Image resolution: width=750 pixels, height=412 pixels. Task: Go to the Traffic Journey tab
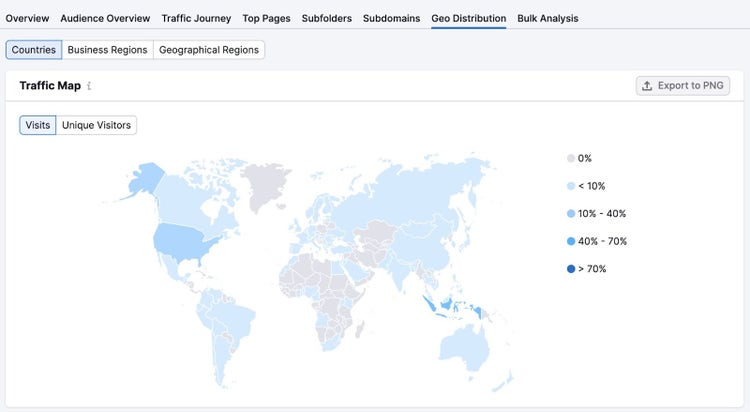click(x=196, y=18)
